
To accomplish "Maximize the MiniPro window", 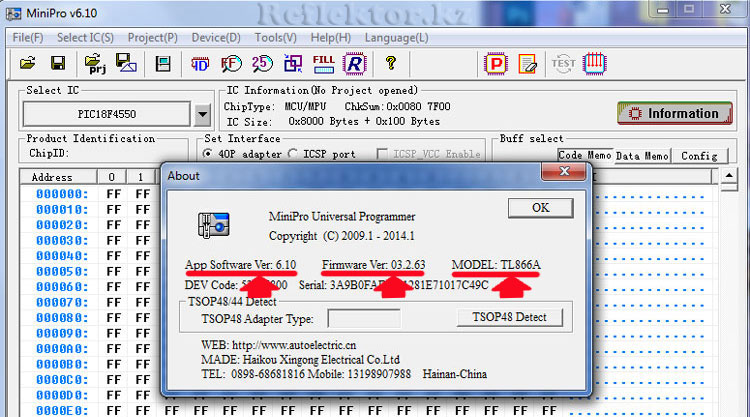I will click(x=689, y=9).
